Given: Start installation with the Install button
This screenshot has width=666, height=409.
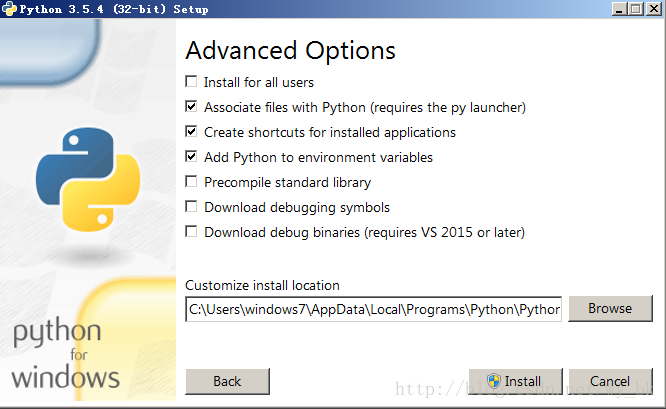Looking at the screenshot, I should click(x=516, y=381).
